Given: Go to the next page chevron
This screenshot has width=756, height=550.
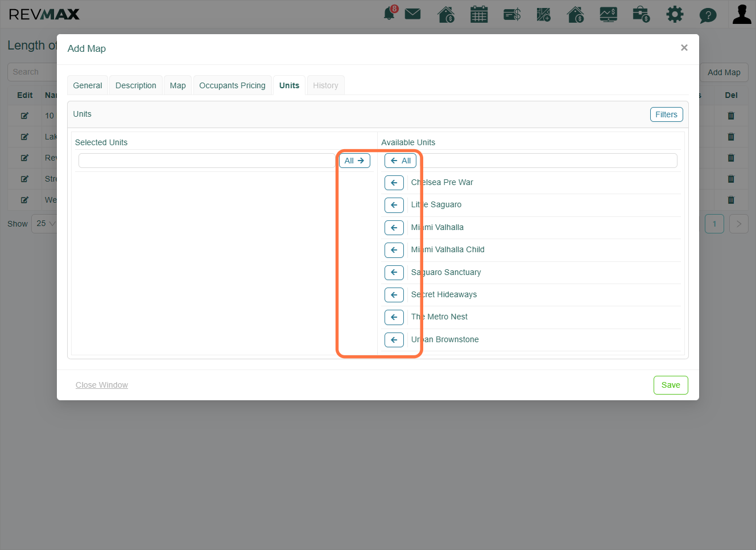Looking at the screenshot, I should pyautogui.click(x=738, y=224).
